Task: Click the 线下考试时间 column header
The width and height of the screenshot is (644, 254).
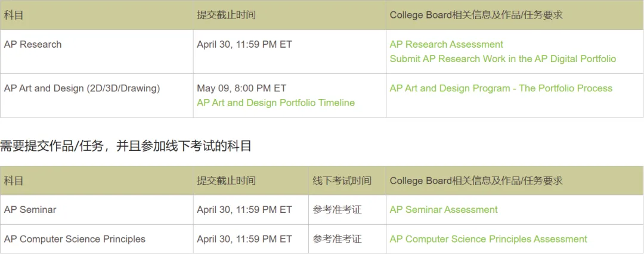Action: (342, 181)
